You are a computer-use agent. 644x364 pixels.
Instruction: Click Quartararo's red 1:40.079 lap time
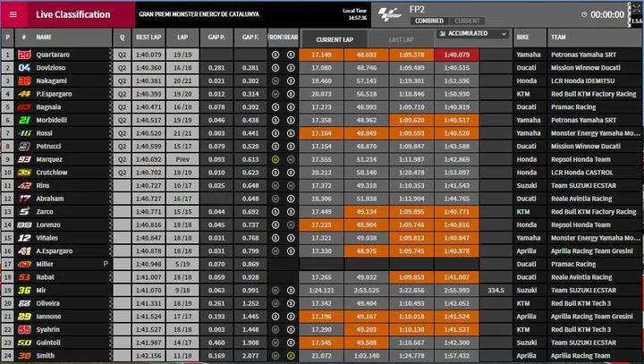[456, 55]
